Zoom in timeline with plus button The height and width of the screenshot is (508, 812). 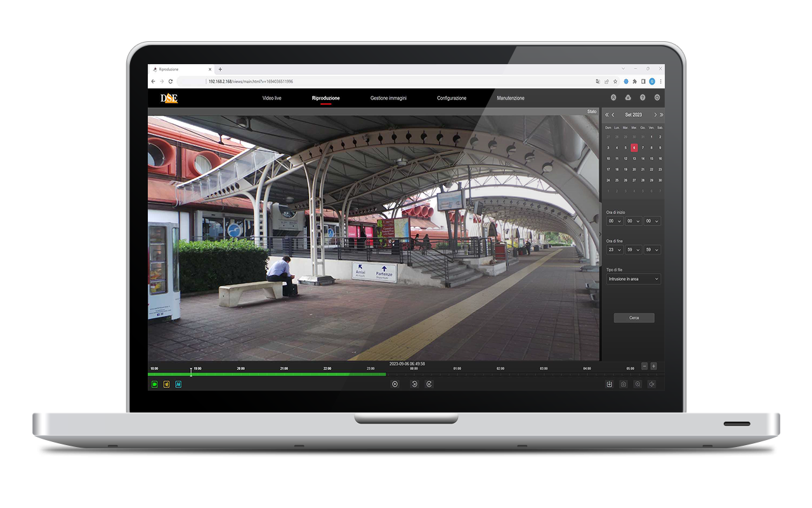(x=653, y=366)
